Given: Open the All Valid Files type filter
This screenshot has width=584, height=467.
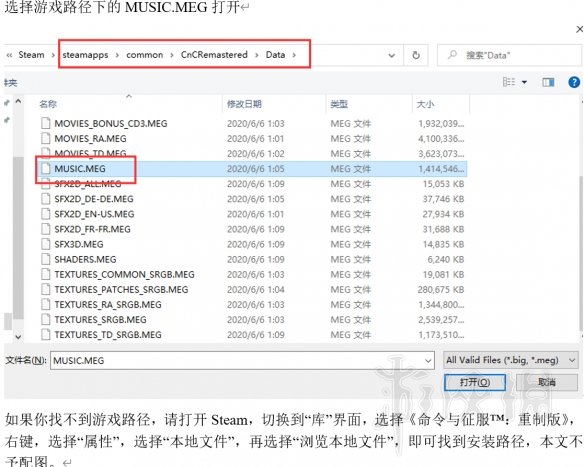Looking at the screenshot, I should [511, 360].
